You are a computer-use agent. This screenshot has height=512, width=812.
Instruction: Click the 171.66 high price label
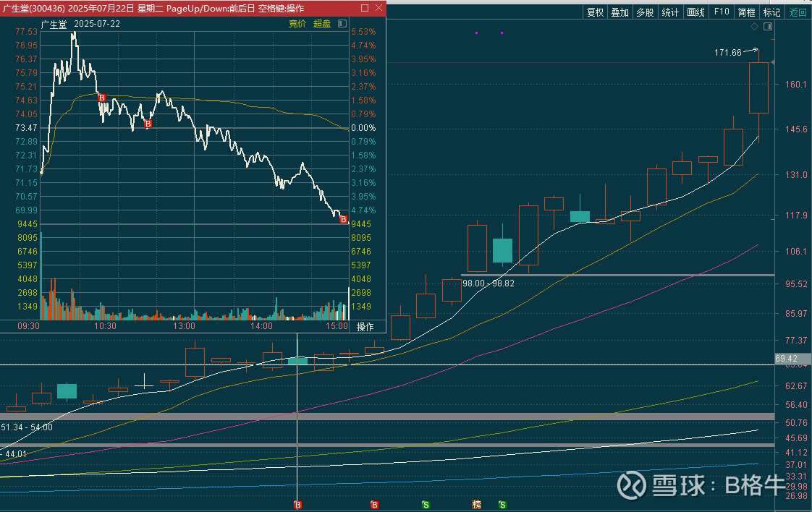click(x=727, y=53)
